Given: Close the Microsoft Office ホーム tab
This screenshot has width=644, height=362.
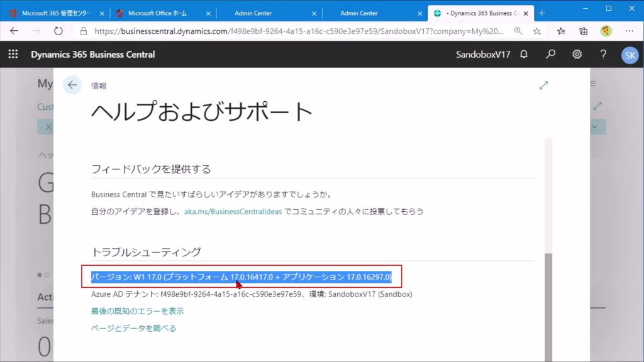Looking at the screenshot, I should [x=208, y=14].
